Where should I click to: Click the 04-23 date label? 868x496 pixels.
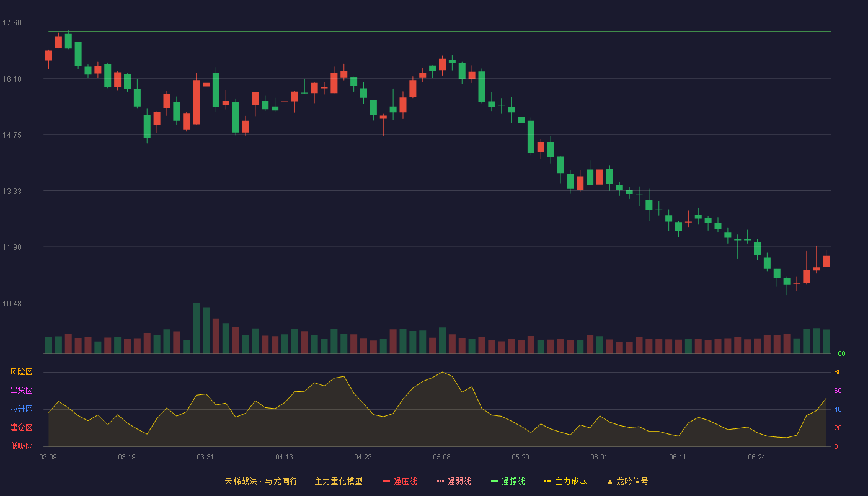pos(363,457)
